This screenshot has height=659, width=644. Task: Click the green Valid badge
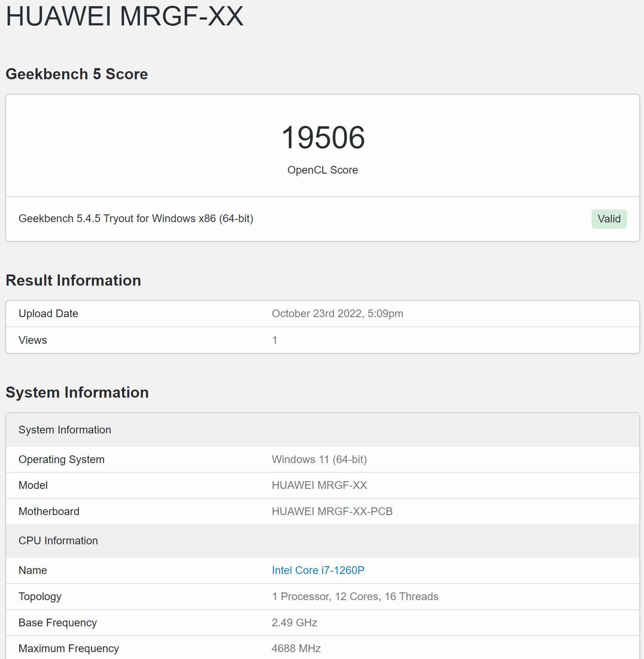609,219
